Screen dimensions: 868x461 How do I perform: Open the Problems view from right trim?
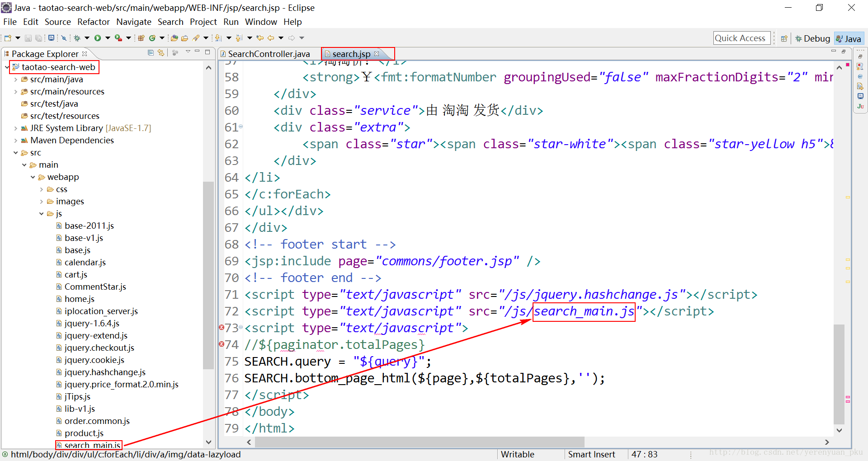tap(860, 66)
